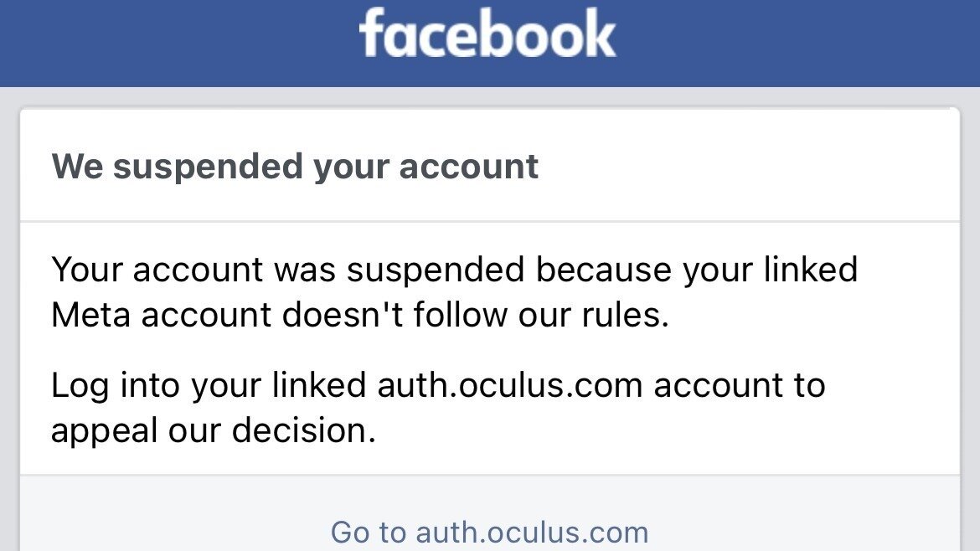Click the white notification card
The height and width of the screenshot is (551, 980).
point(490,293)
